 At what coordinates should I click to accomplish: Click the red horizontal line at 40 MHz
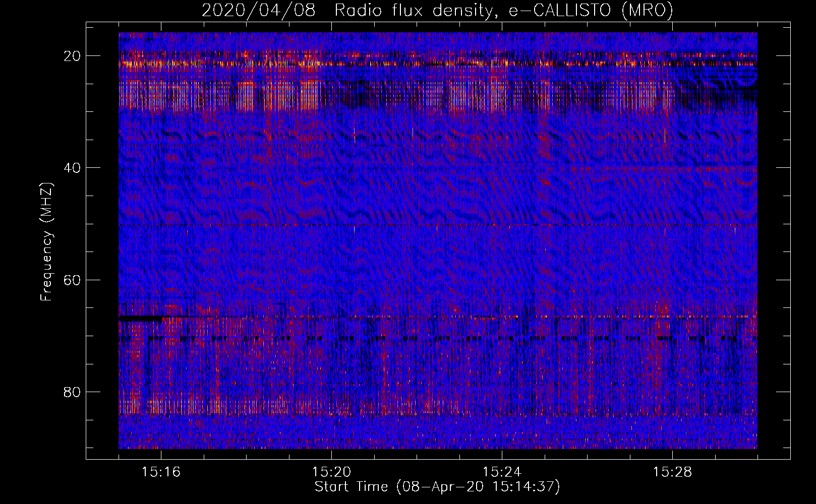coord(656,167)
